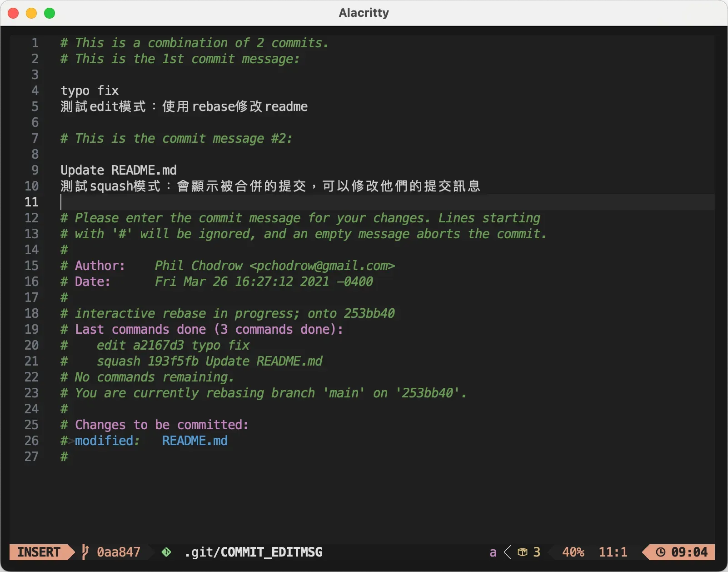This screenshot has height=572, width=728.
Task: Click the 40% scroll percentage indicator
Action: [573, 552]
